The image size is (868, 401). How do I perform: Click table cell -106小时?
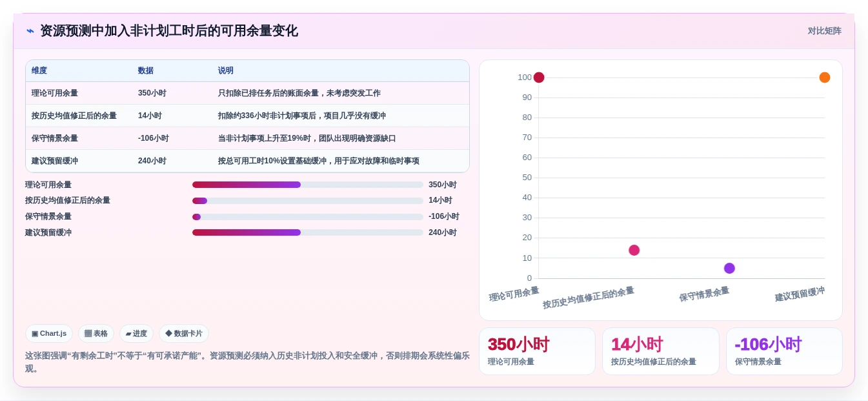pos(154,139)
